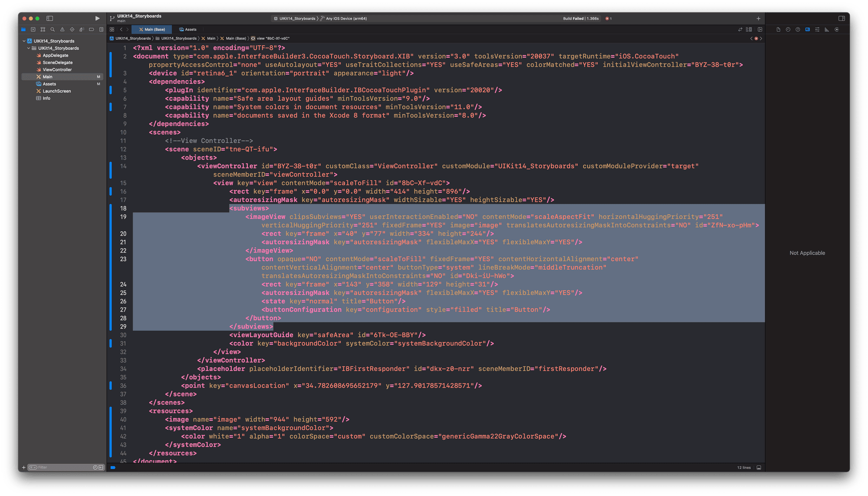Click the add file plus button
Viewport: 868px width, 496px height.
click(23, 467)
